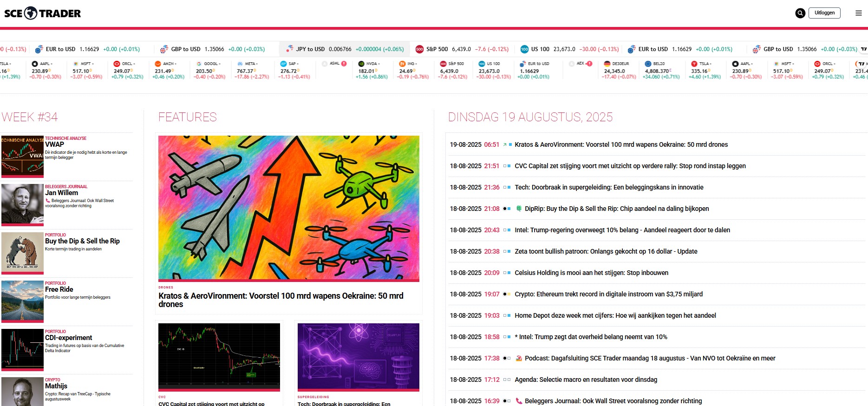This screenshot has width=868, height=406.
Task: Open JPY to USD quote in top ticker
Action: (345, 49)
